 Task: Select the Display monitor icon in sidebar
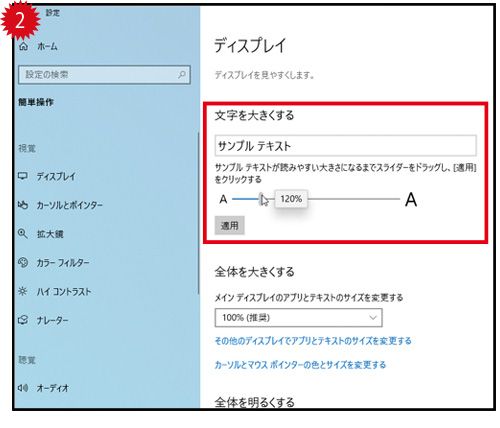click(23, 176)
